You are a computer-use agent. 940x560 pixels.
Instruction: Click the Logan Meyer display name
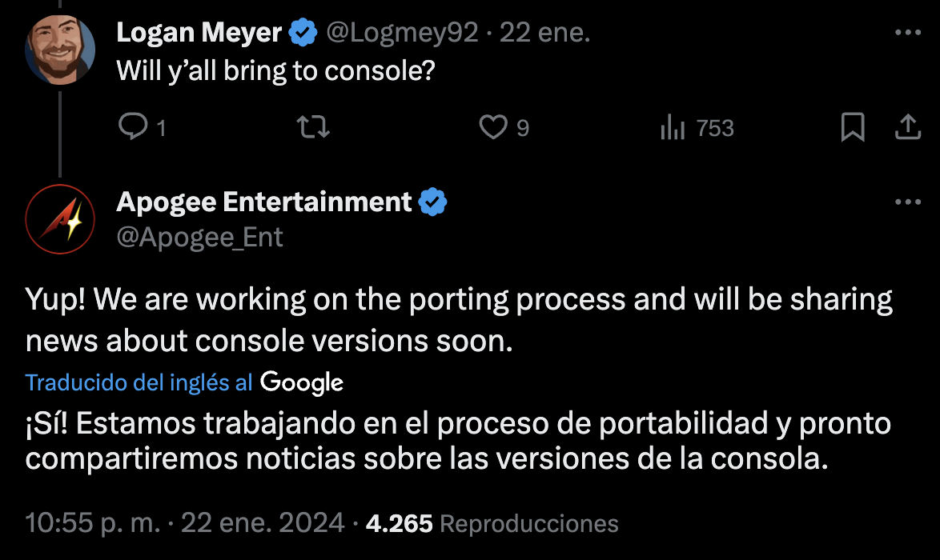click(199, 32)
